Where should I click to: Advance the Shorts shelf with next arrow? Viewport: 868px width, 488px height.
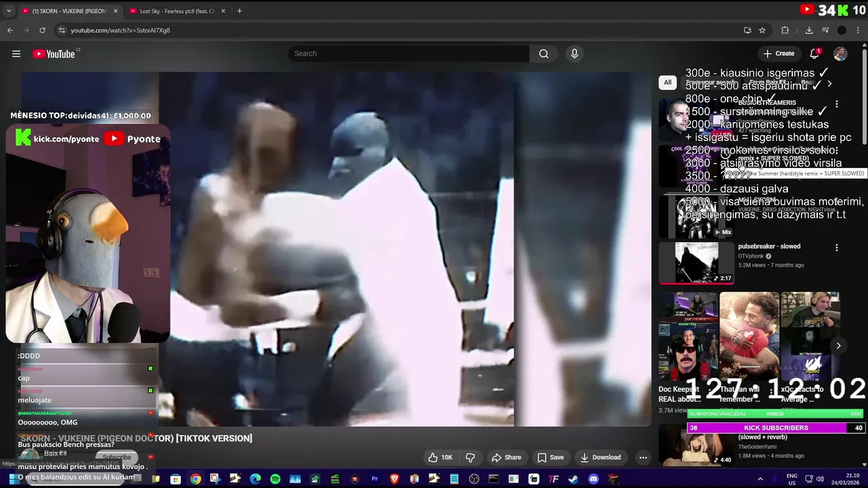[x=838, y=346]
